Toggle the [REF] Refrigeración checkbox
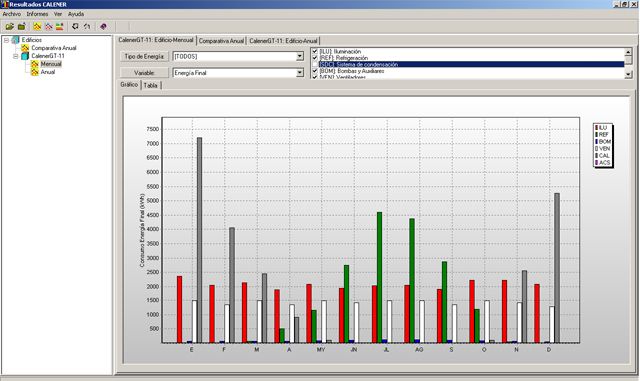This screenshot has height=381, width=640. coord(315,58)
